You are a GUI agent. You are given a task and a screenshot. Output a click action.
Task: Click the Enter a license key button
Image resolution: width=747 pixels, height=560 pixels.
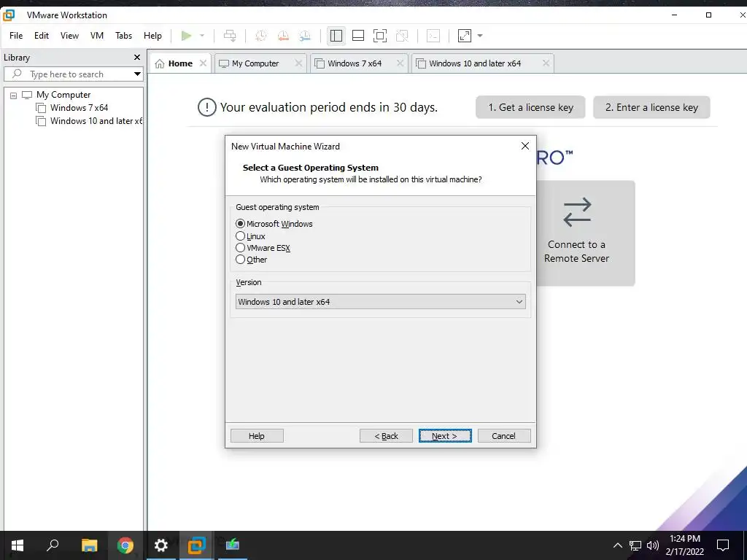[651, 107]
